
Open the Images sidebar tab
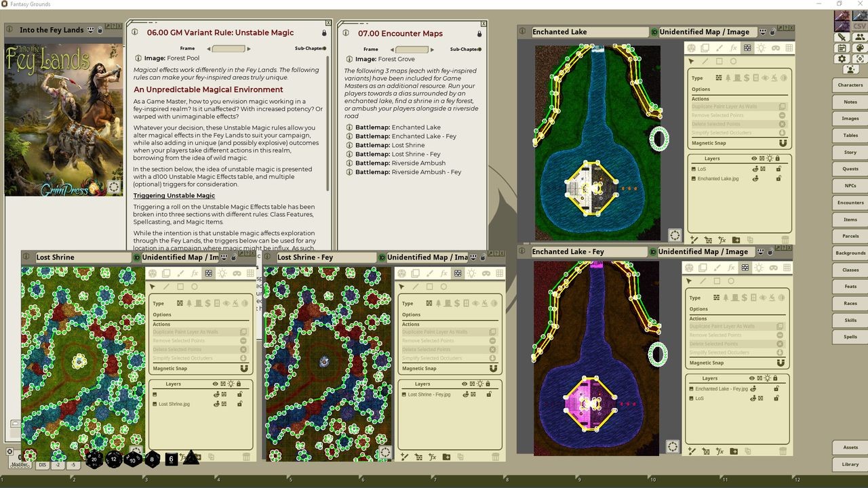849,118
